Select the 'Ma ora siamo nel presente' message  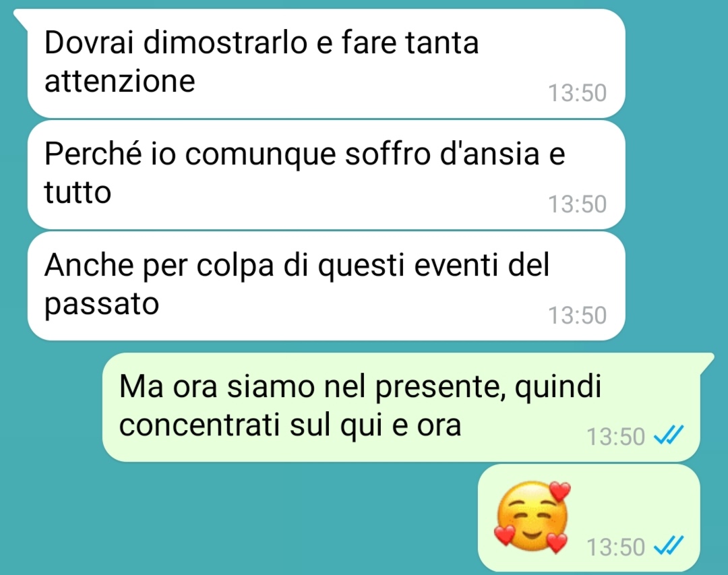point(401,407)
